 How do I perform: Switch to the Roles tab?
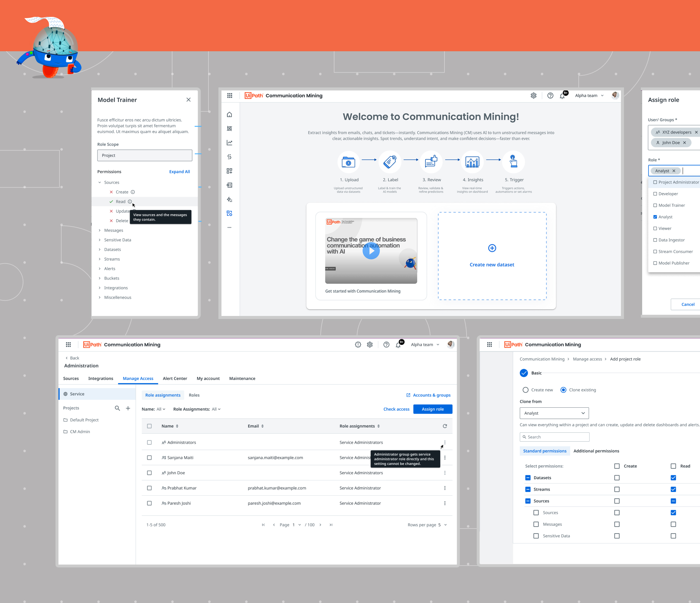point(194,395)
